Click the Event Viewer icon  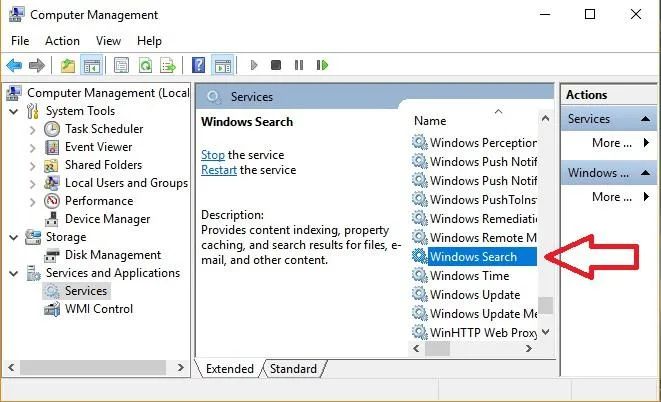point(51,147)
